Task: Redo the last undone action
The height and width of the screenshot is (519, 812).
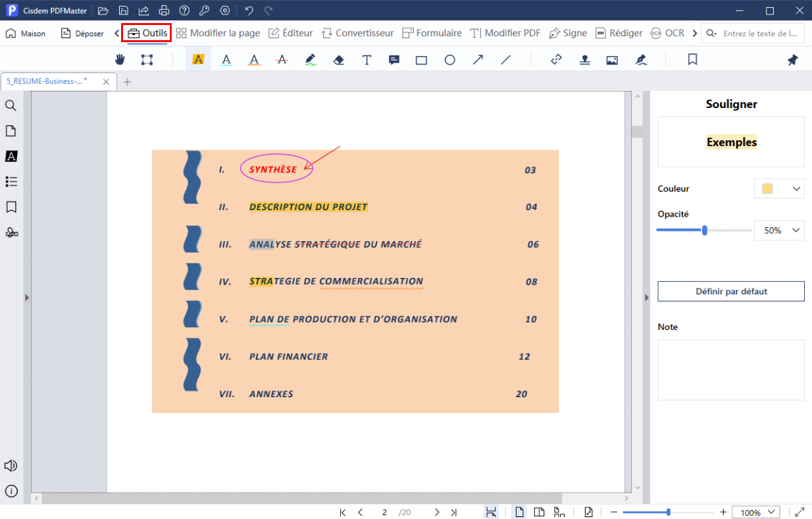Action: (x=268, y=11)
